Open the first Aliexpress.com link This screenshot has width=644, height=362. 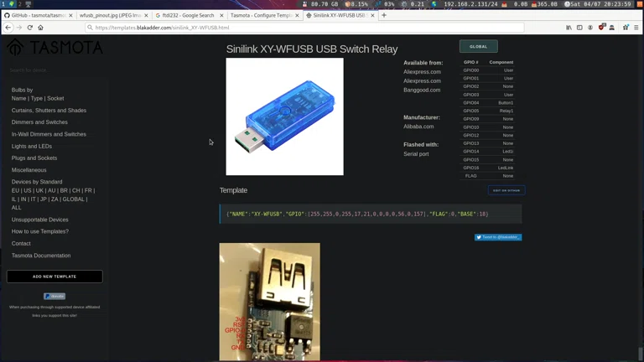pyautogui.click(x=422, y=72)
